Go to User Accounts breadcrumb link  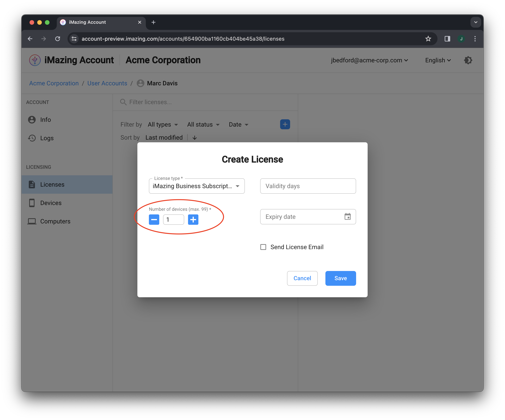tap(107, 83)
